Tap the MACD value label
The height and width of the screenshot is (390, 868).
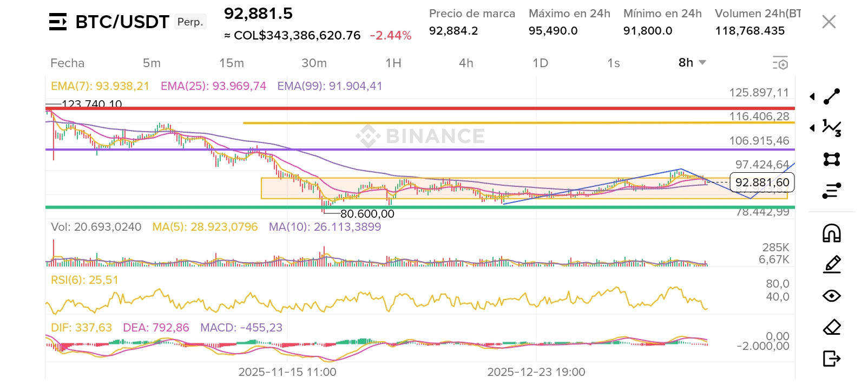pos(241,328)
